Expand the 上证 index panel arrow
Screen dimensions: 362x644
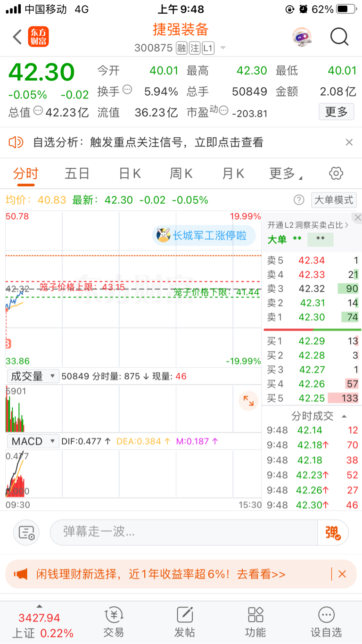pos(39,606)
